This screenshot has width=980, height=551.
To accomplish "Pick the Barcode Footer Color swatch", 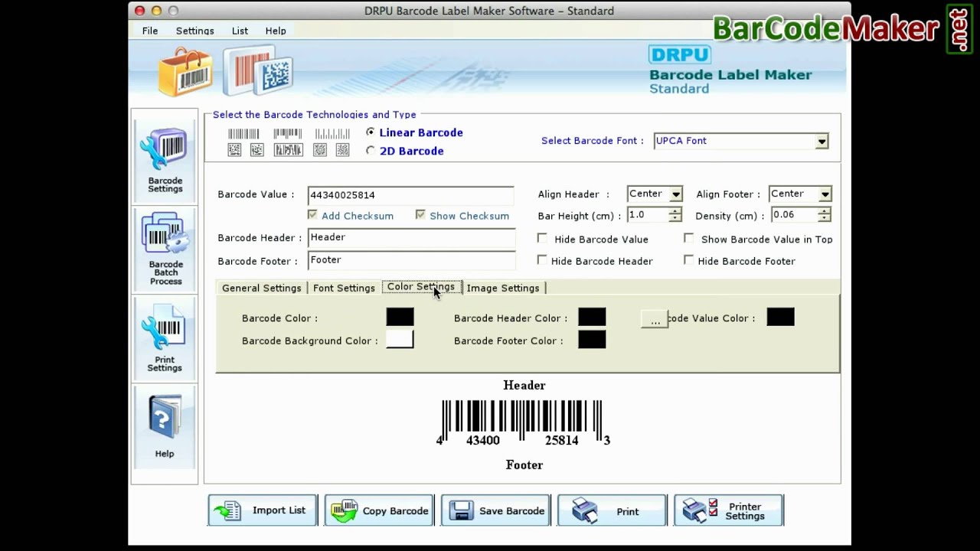I will (592, 340).
